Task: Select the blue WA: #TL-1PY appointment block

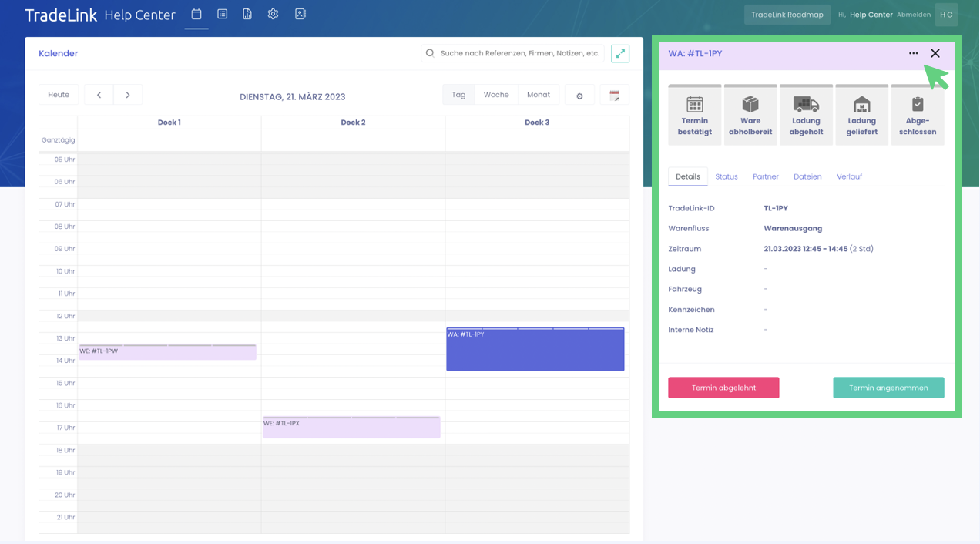Action: (535, 351)
